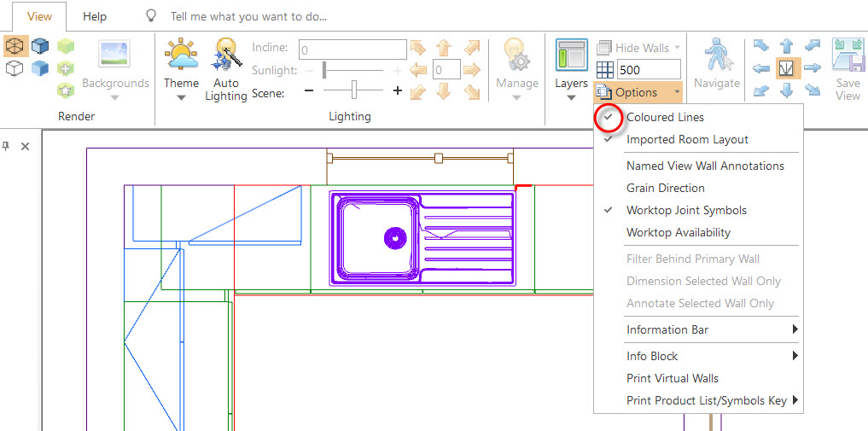The height and width of the screenshot is (431, 868).
Task: Run Auto Lighting
Action: pos(226,70)
